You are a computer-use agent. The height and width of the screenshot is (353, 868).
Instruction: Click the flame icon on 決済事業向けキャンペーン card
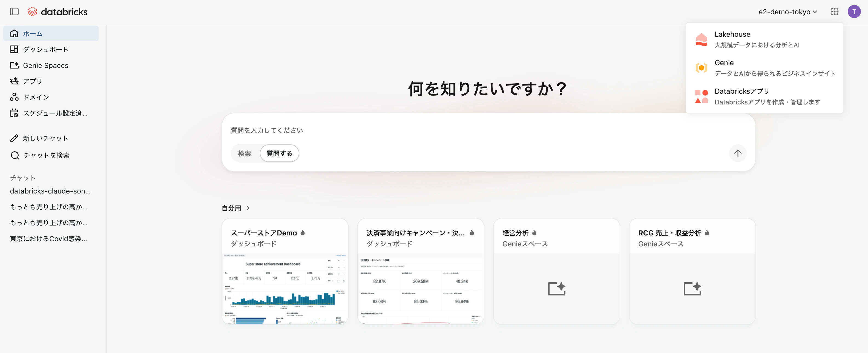472,233
